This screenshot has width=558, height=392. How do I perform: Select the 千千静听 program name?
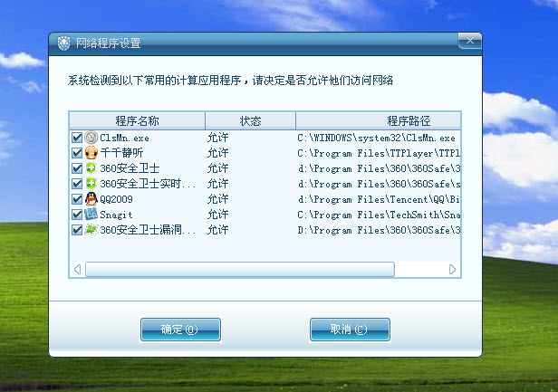[x=121, y=153]
